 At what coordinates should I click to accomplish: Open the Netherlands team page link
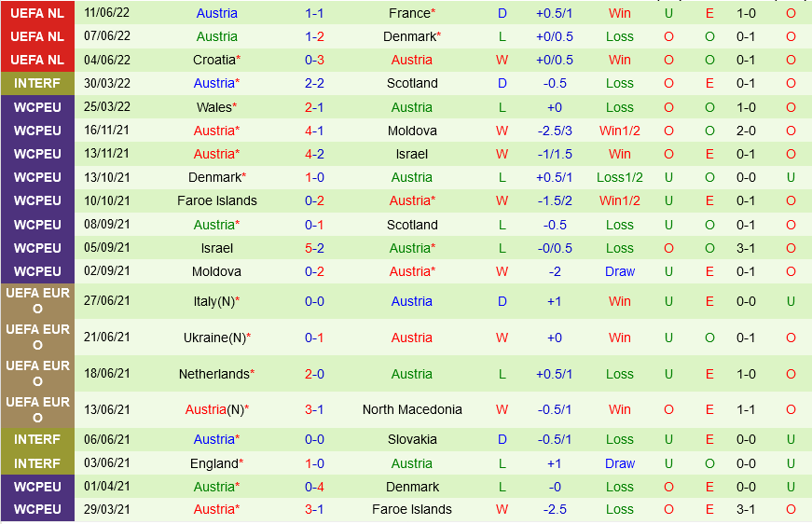[213, 374]
